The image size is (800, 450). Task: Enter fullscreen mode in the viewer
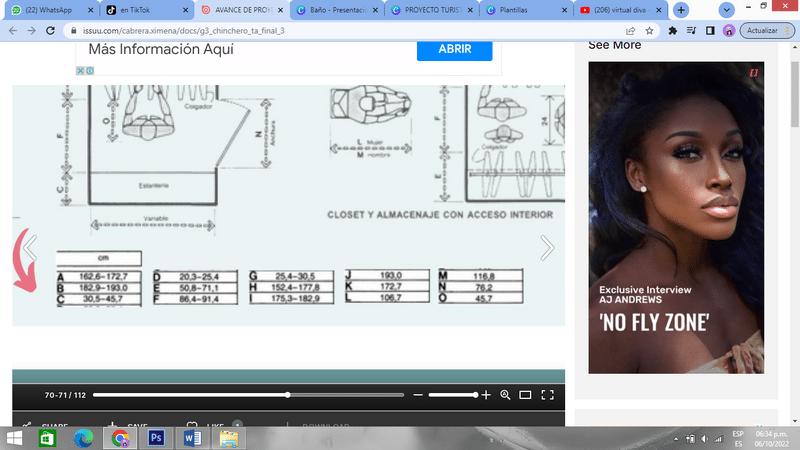547,395
